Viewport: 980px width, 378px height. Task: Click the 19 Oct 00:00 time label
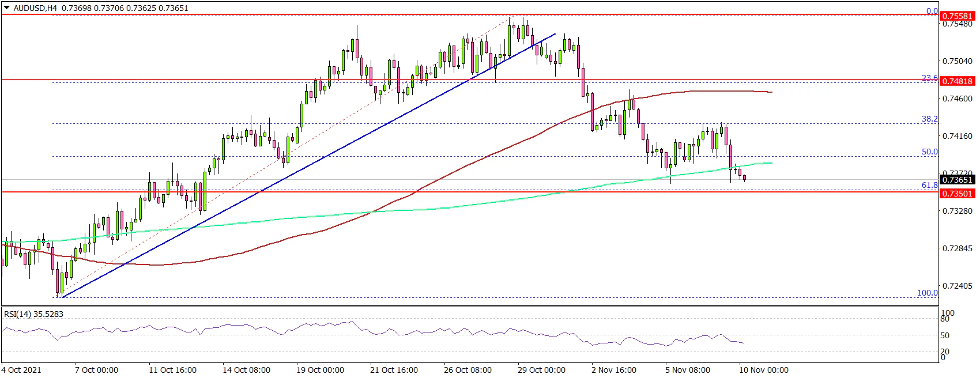click(320, 369)
